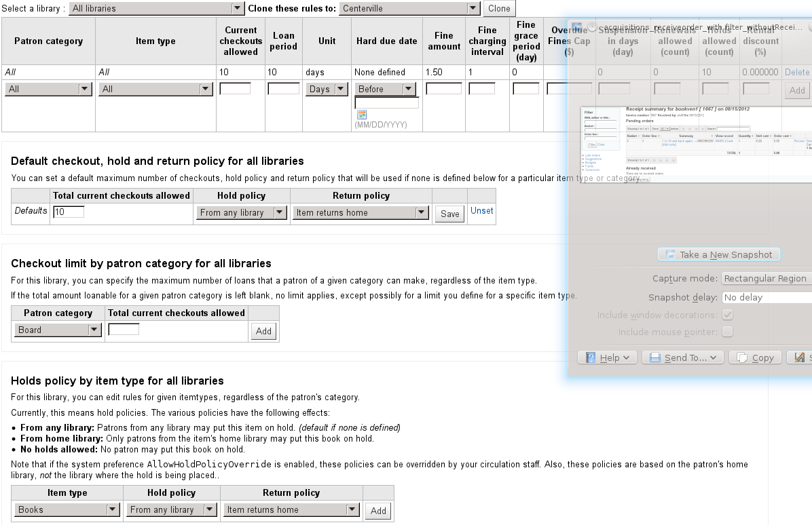
Task: Click the Delete link for the All rule
Action: (797, 72)
